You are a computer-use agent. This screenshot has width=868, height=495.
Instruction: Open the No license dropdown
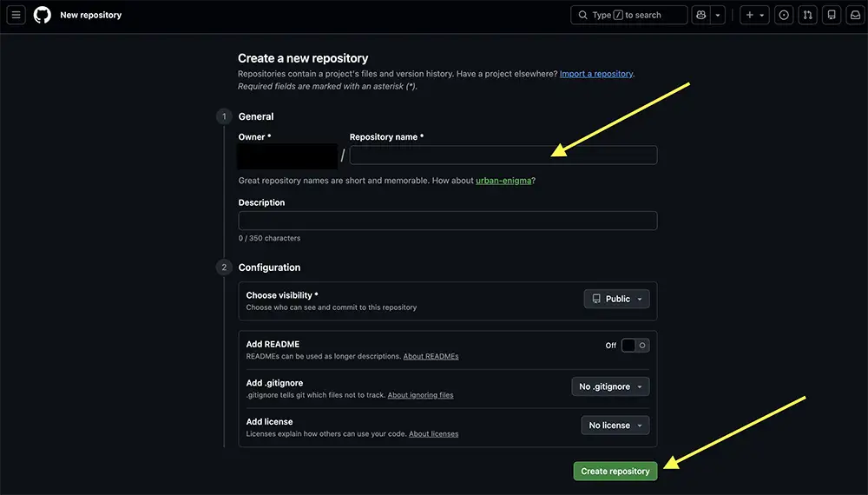pos(615,426)
